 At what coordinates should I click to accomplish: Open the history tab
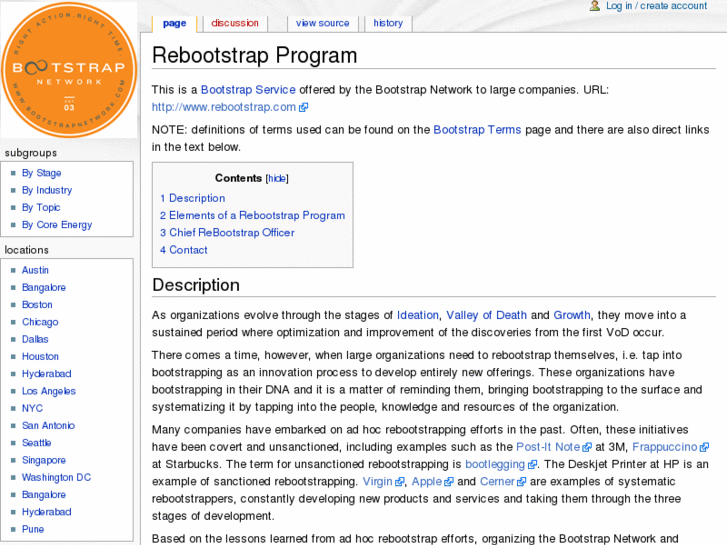[388, 23]
